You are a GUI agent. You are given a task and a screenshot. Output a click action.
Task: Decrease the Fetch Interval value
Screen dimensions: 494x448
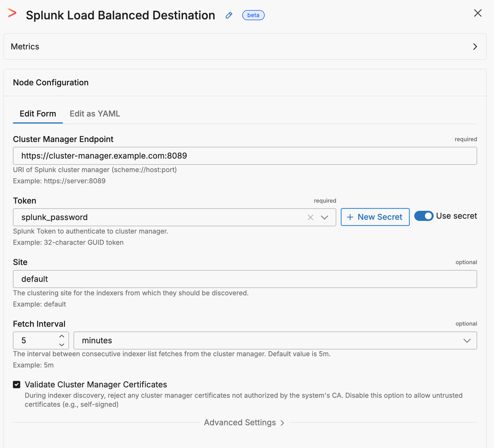(x=62, y=345)
